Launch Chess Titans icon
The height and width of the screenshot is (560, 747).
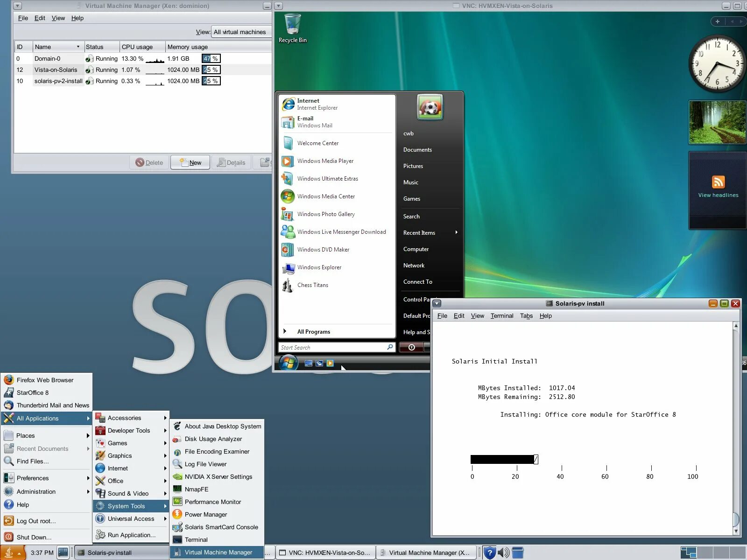click(288, 285)
